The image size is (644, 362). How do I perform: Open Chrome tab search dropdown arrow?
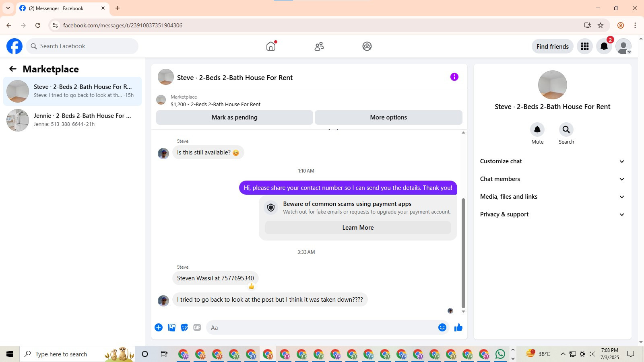[x=8, y=8]
